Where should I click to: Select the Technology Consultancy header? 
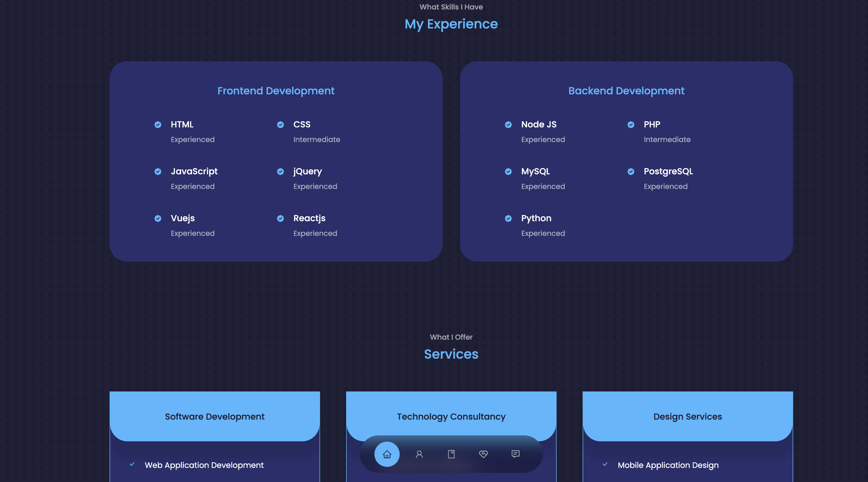coord(451,417)
